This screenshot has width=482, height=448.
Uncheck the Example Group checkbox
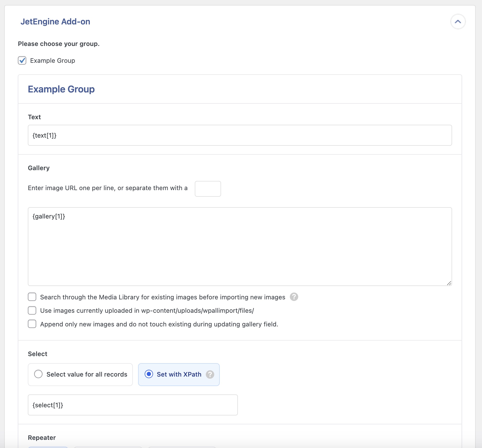click(x=22, y=60)
